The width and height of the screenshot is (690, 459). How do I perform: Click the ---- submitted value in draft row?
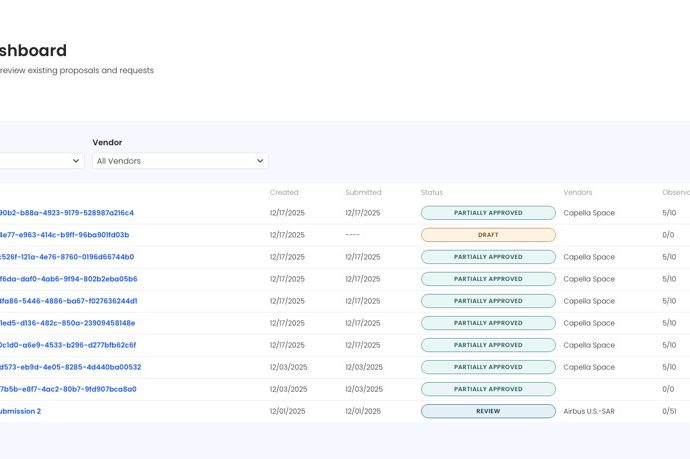pos(352,235)
